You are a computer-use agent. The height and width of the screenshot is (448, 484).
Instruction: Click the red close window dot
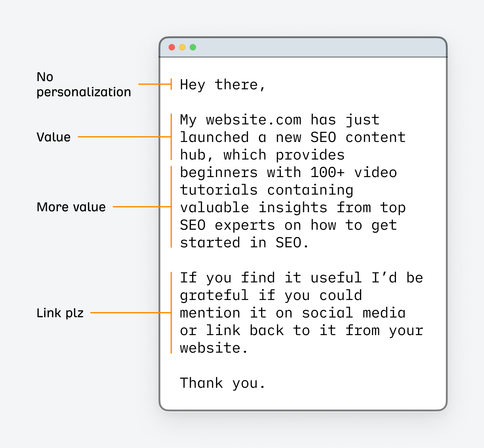(x=172, y=47)
